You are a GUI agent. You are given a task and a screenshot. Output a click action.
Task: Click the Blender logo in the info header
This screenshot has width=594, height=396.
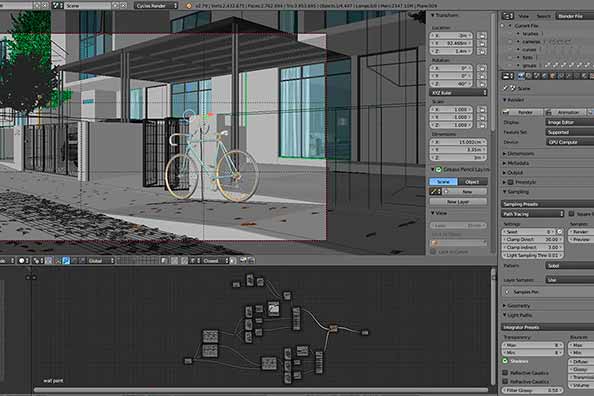(x=189, y=6)
